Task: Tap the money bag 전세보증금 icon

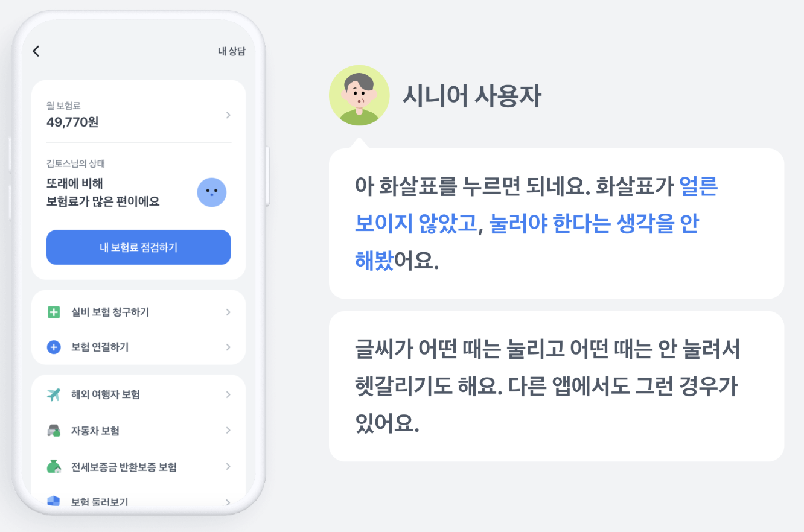Action: click(54, 466)
